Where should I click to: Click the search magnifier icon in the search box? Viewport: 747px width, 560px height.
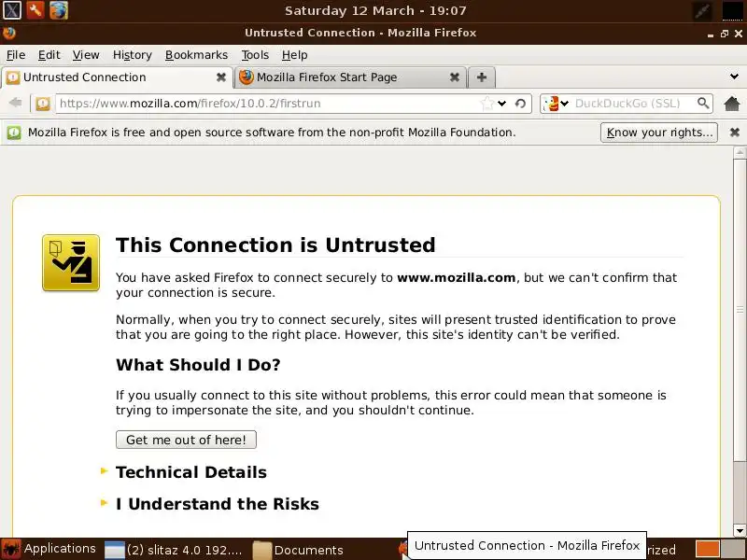tap(703, 103)
